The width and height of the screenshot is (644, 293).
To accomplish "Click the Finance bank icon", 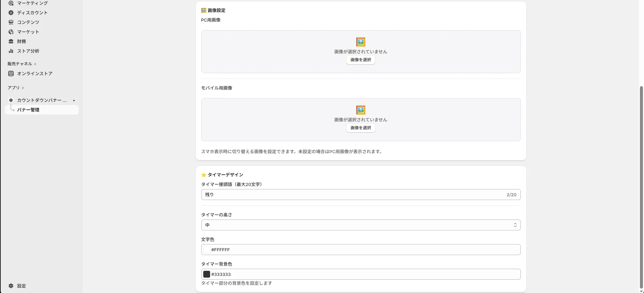I will [x=11, y=41].
